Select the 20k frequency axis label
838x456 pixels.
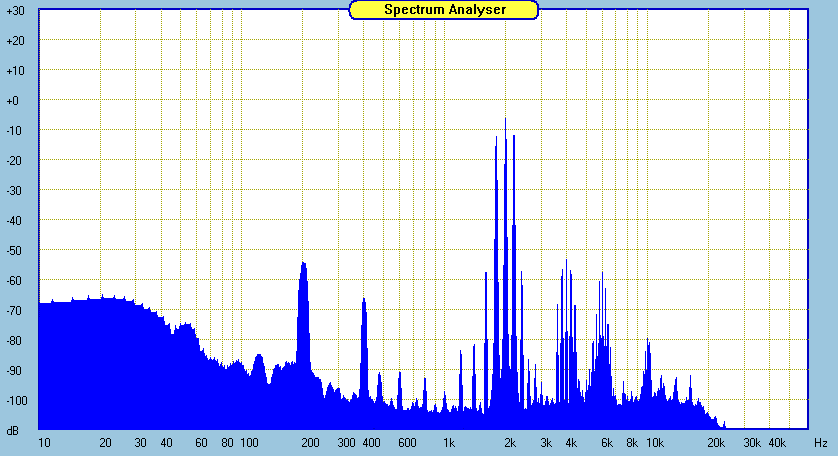717,442
